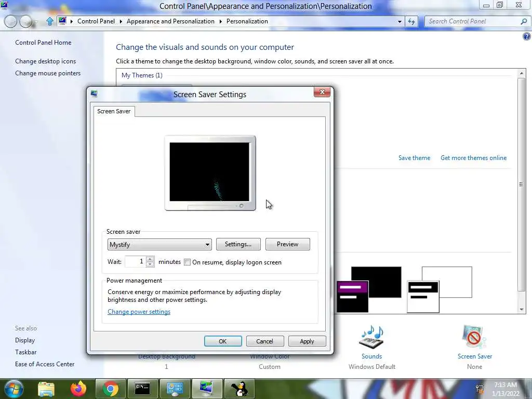Click the network tray icon

click(480, 389)
